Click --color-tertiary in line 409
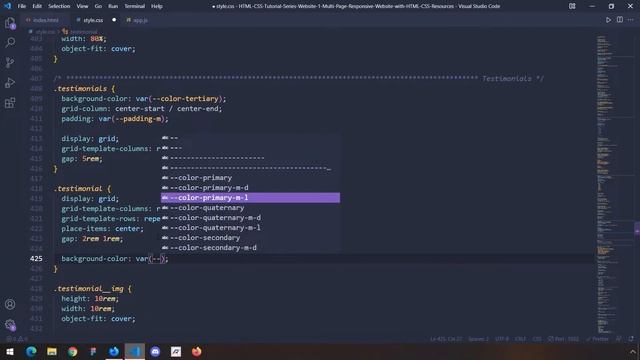Screen dimensions: 640x360 click(185, 99)
